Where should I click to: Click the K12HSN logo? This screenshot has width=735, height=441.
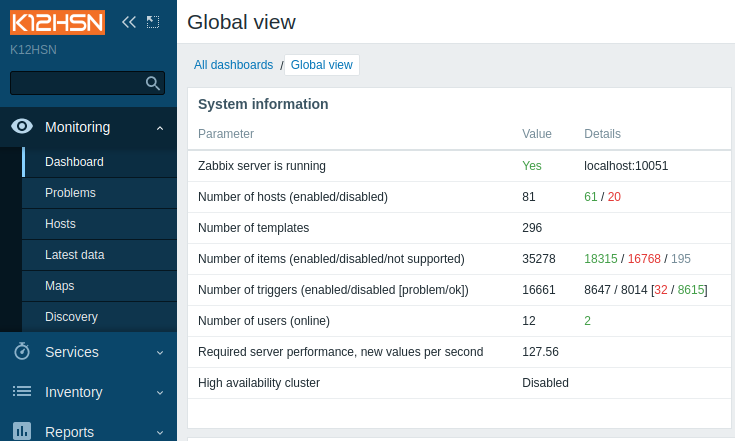pos(57,22)
